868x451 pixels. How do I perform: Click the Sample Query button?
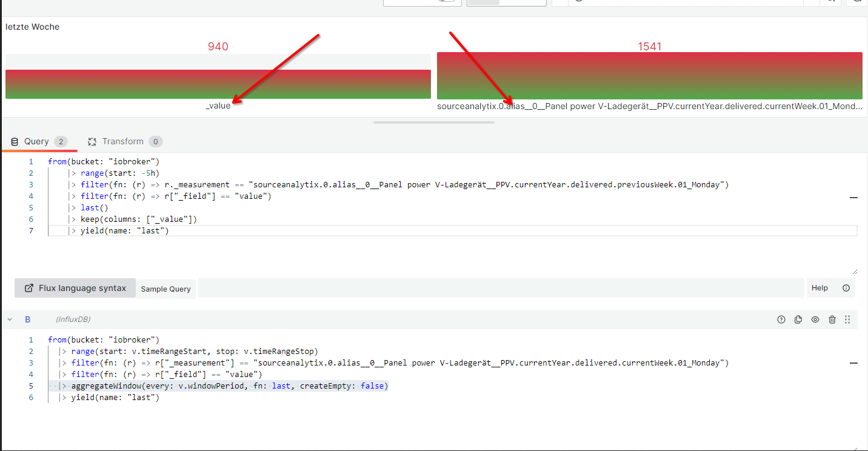tap(165, 289)
